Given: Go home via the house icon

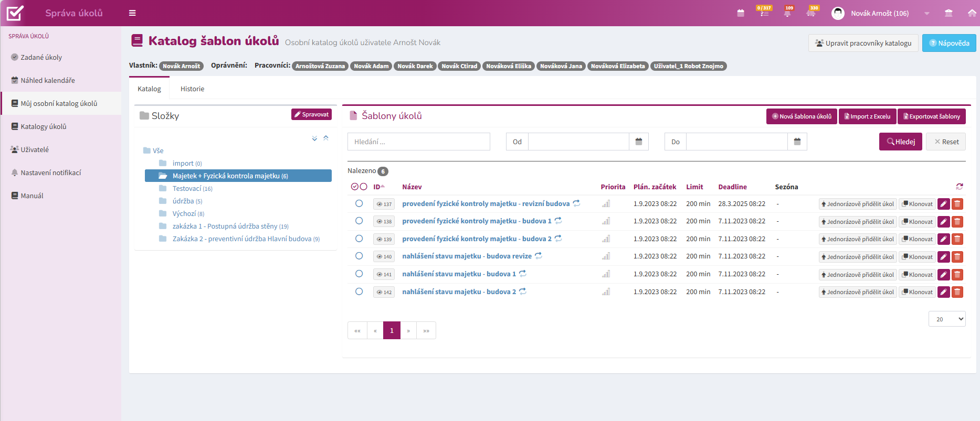Looking at the screenshot, I should pos(972,13).
